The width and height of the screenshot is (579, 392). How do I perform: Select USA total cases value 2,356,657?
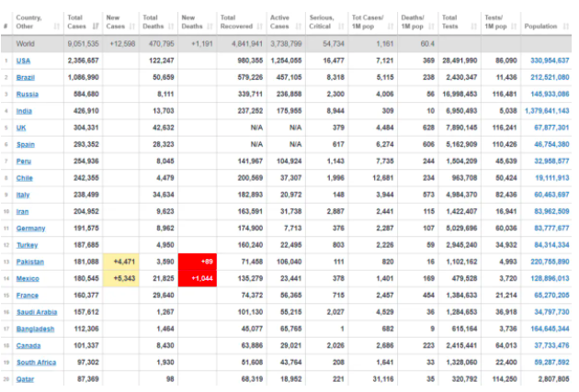(x=83, y=61)
